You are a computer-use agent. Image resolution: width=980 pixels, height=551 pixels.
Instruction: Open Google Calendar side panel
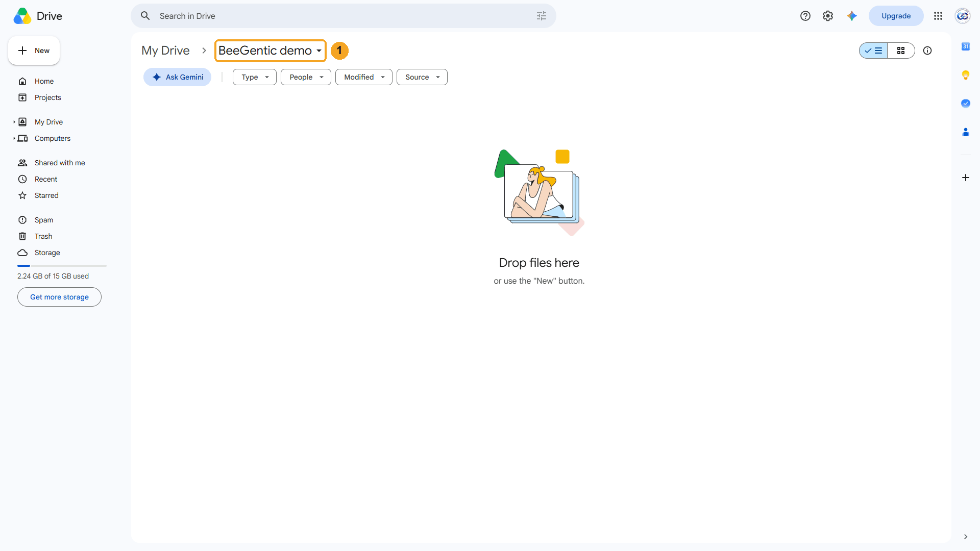pos(966,46)
